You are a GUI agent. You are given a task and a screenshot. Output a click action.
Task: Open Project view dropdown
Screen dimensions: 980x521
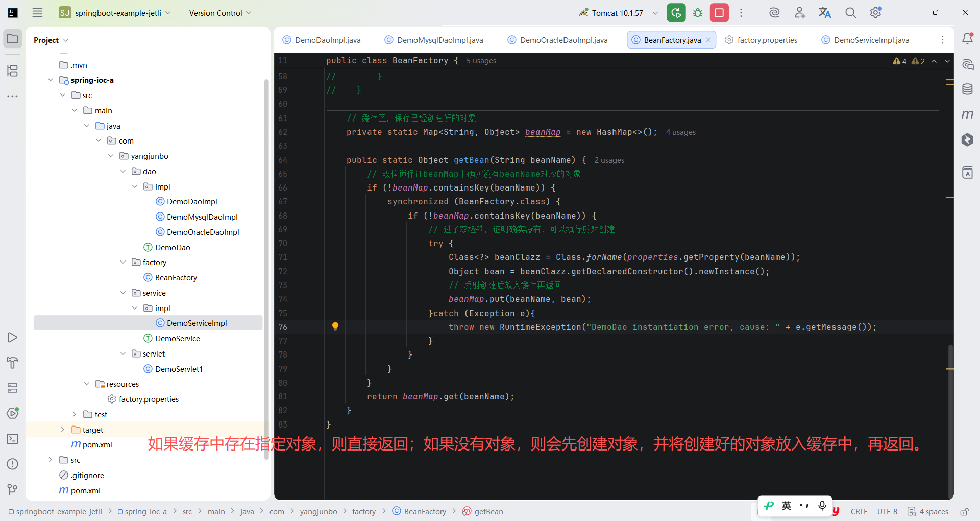[x=51, y=40]
